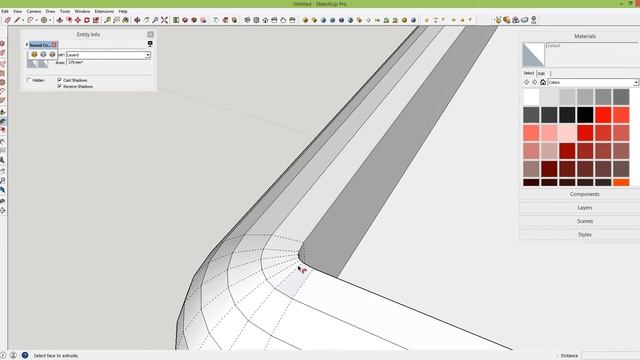Open the Extensions menu
Viewport: 640px width, 360px height.
[104, 11]
